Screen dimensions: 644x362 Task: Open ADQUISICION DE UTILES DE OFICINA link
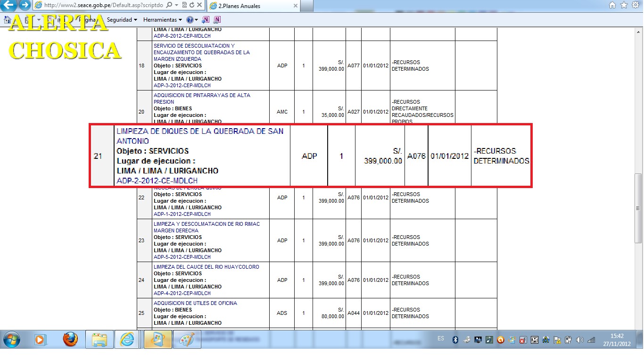(195, 303)
